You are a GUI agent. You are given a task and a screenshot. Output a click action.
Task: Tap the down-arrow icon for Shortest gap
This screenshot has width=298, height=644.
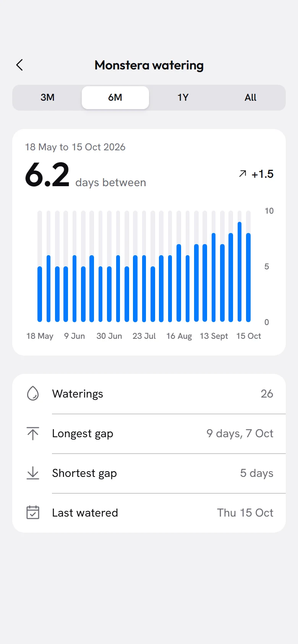point(33,473)
